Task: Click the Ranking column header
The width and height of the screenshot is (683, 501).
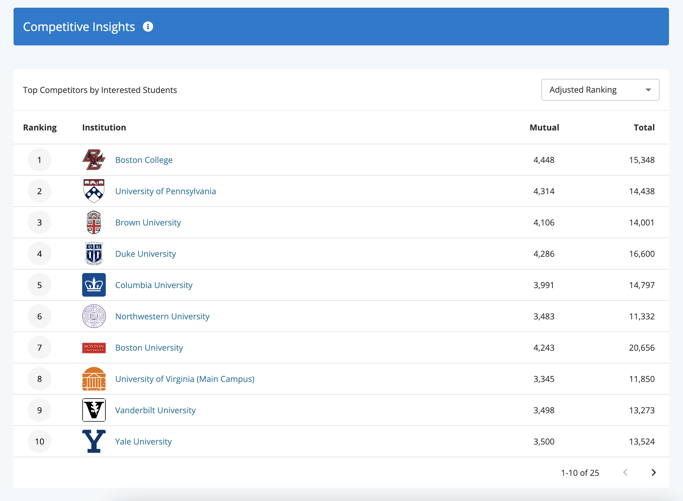Action: tap(40, 128)
